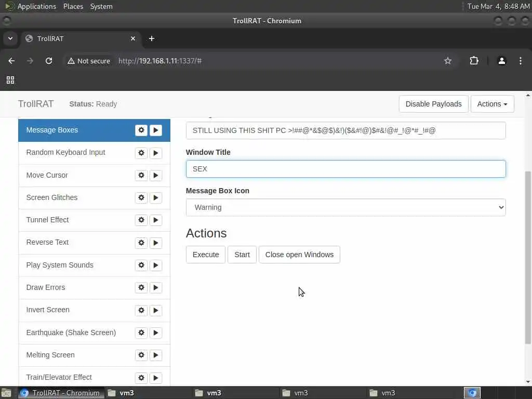This screenshot has width=532, height=399.
Task: Open the Places menu
Action: pos(73,6)
